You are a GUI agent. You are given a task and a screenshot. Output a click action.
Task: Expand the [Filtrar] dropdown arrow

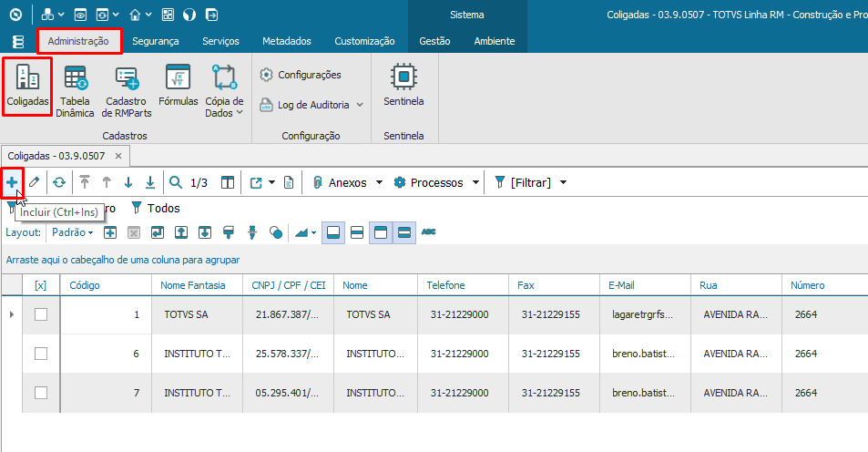pyautogui.click(x=563, y=182)
